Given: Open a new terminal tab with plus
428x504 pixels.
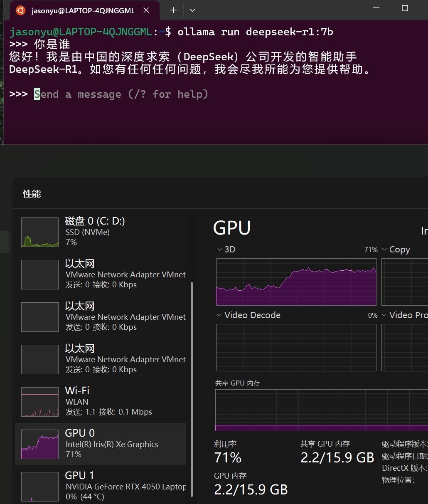Looking at the screenshot, I should tap(173, 10).
